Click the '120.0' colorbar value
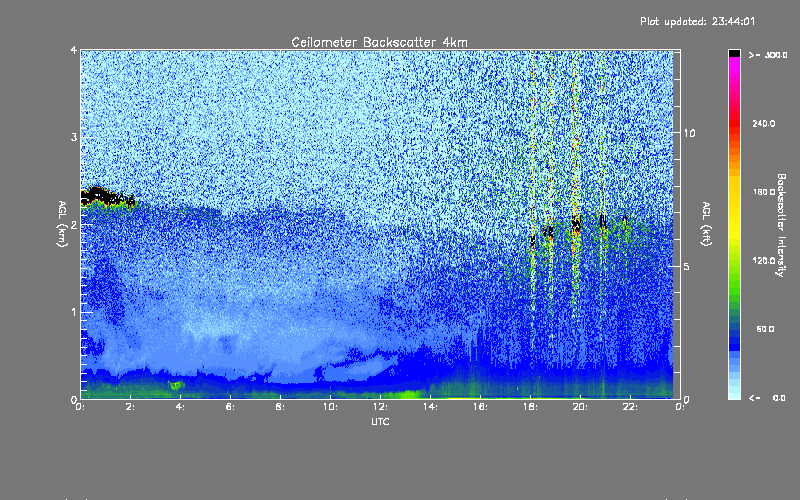800x500 pixels. click(764, 260)
